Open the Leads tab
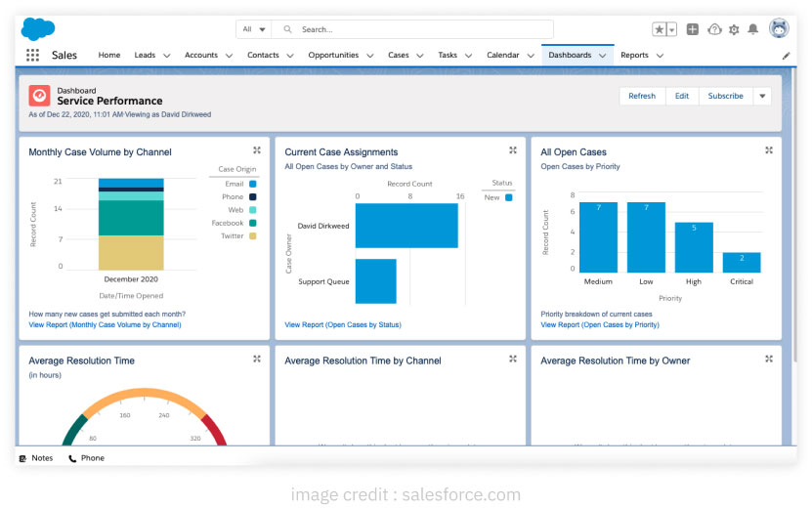The image size is (812, 508). [145, 55]
